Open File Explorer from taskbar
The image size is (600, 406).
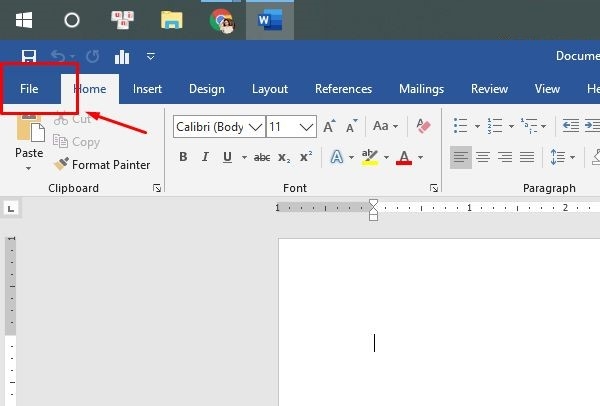tap(171, 20)
